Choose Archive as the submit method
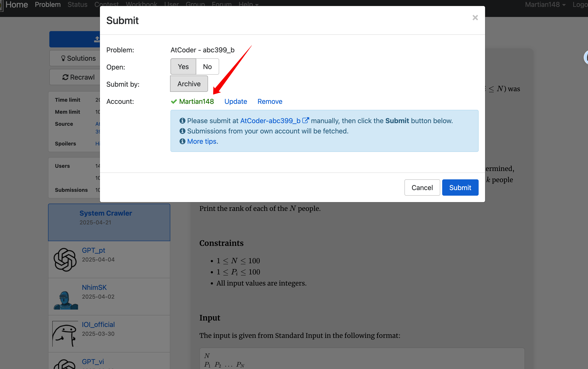The height and width of the screenshot is (369, 588). [x=189, y=84]
